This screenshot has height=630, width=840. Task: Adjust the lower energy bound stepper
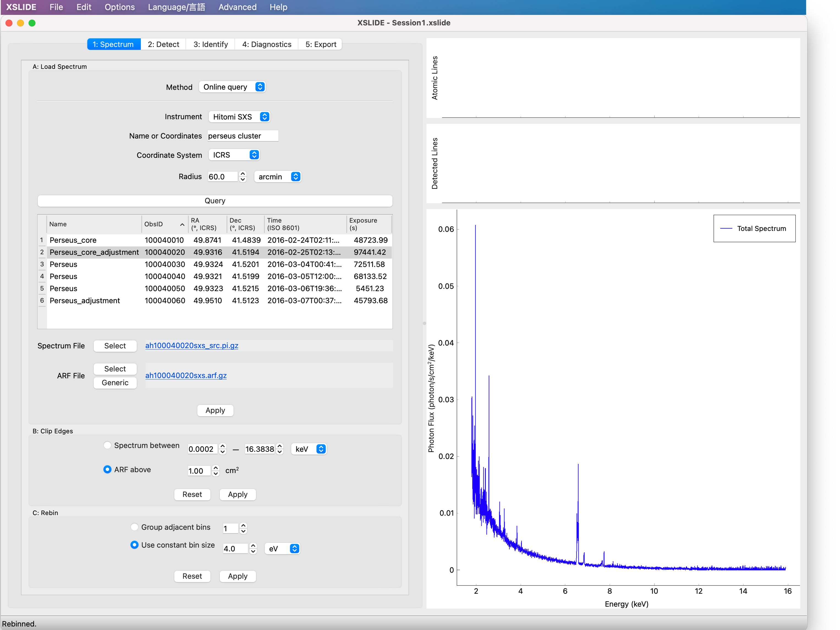[x=223, y=449]
